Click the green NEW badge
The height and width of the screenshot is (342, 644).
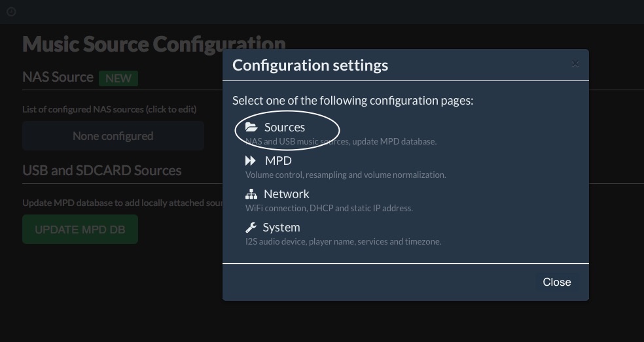coord(118,78)
